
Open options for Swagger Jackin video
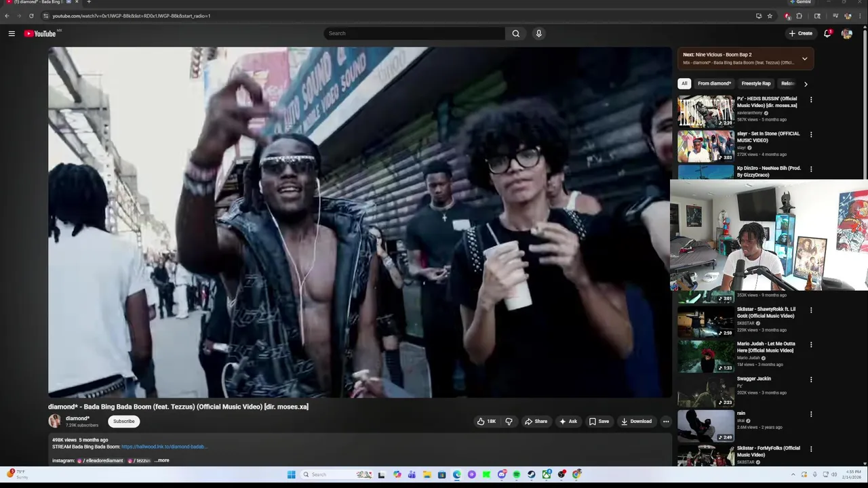point(811,380)
